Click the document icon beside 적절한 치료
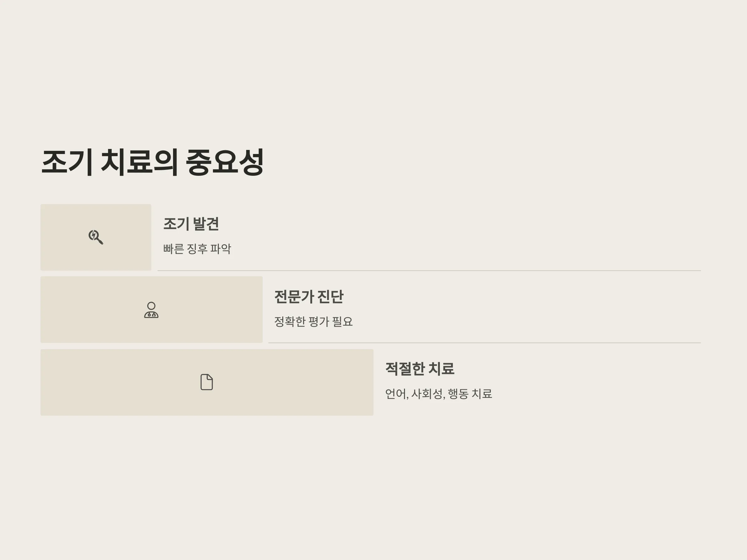The width and height of the screenshot is (747, 560). point(207,382)
